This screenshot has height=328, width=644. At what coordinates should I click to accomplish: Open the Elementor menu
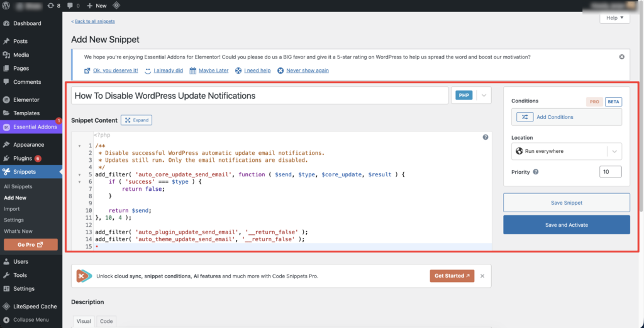pyautogui.click(x=26, y=99)
